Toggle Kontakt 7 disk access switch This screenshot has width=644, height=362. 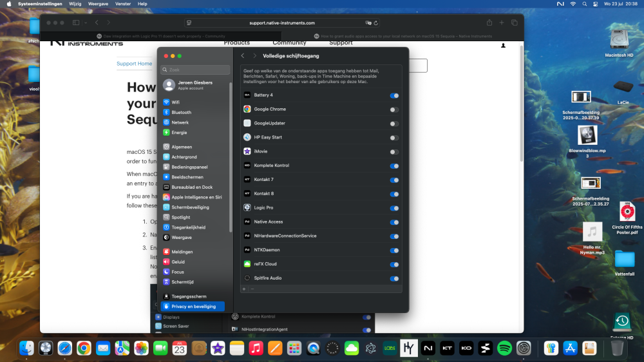(394, 180)
